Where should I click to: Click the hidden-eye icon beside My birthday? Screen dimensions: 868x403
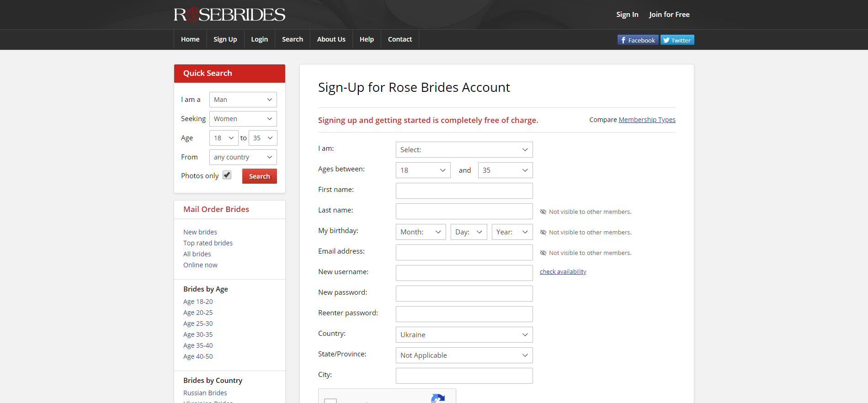pos(543,232)
